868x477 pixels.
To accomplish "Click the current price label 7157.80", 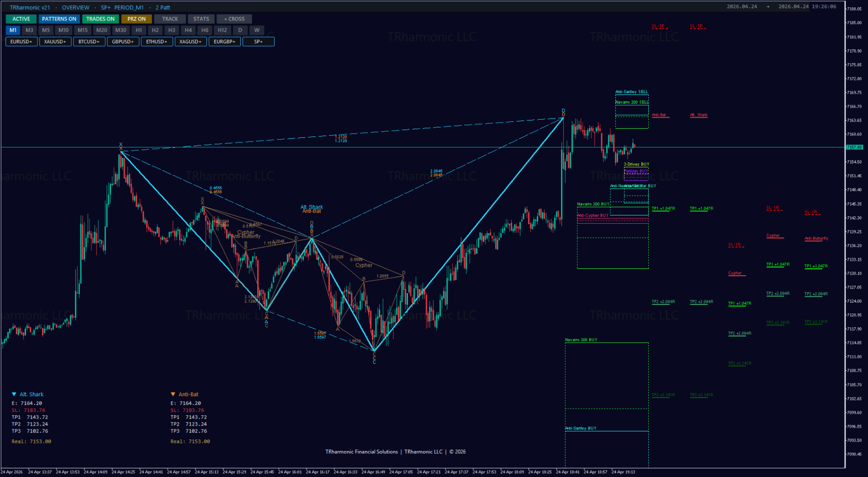I will [854, 147].
